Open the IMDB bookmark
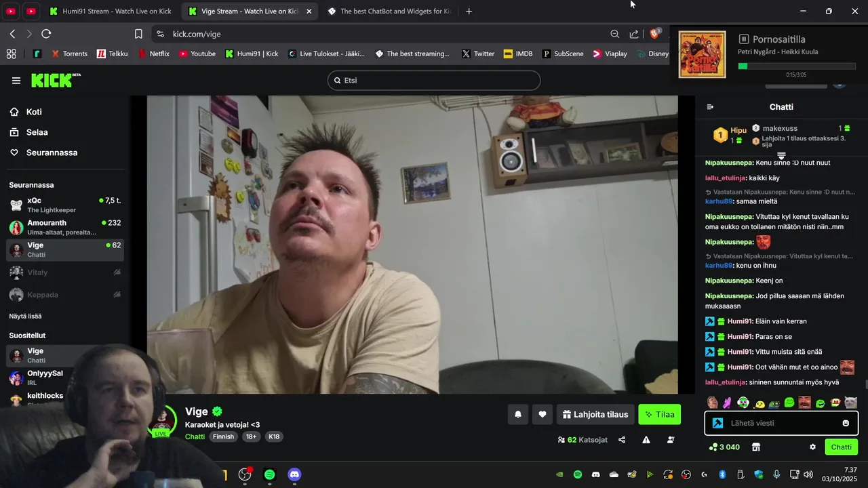 pyautogui.click(x=518, y=54)
